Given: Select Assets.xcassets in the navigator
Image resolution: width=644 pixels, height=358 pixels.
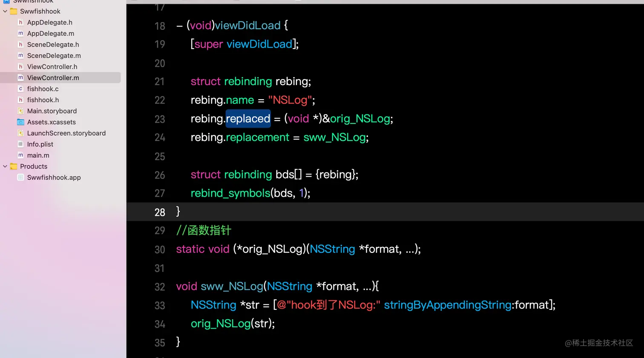Looking at the screenshot, I should coord(52,122).
